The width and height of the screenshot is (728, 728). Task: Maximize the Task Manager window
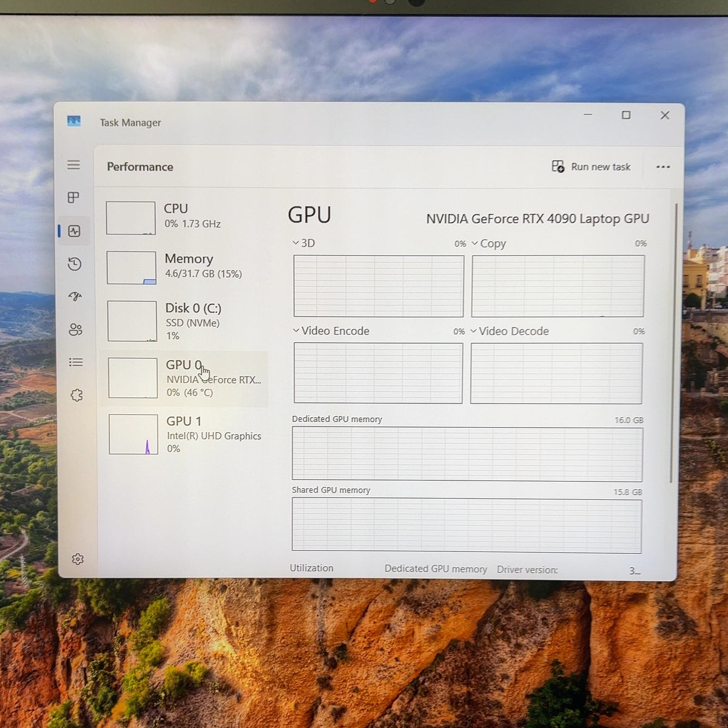(626, 115)
